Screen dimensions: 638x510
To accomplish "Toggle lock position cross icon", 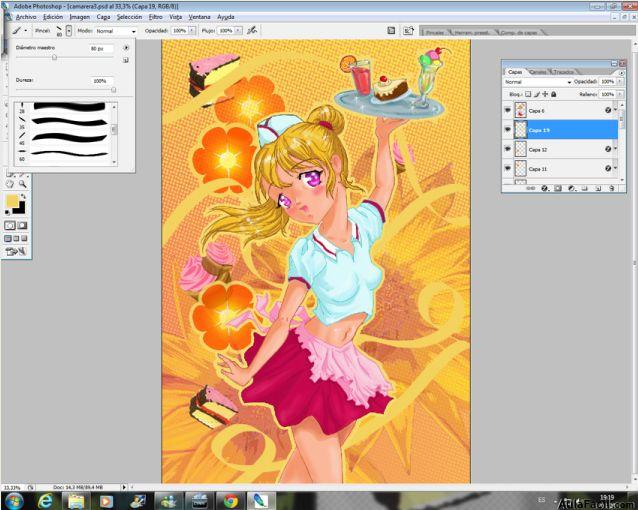I will point(545,94).
